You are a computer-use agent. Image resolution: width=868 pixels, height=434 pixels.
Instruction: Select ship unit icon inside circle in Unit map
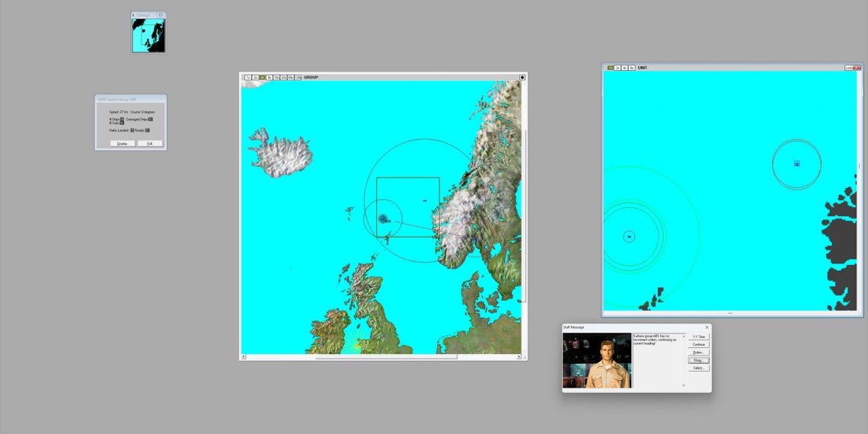click(796, 164)
